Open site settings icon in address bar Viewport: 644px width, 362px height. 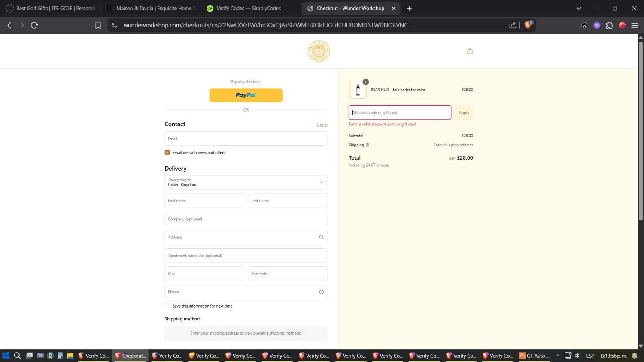[x=114, y=25]
